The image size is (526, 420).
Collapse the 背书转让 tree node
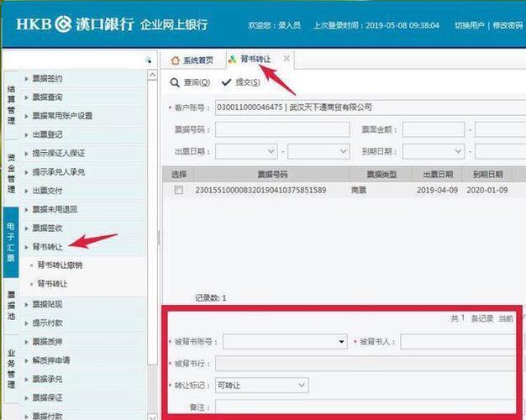click(x=27, y=247)
